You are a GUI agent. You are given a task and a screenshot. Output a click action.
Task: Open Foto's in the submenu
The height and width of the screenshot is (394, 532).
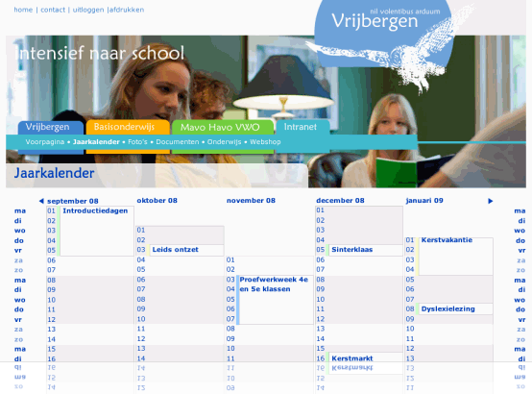point(137,141)
